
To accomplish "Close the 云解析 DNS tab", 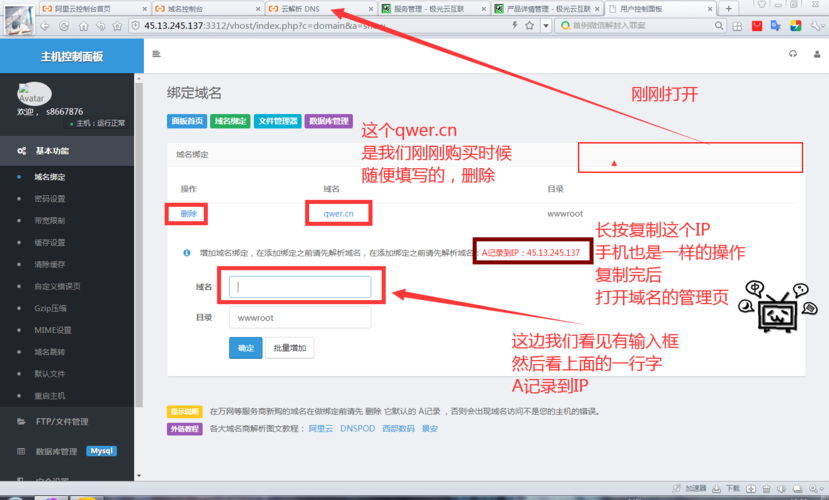I will [x=371, y=9].
